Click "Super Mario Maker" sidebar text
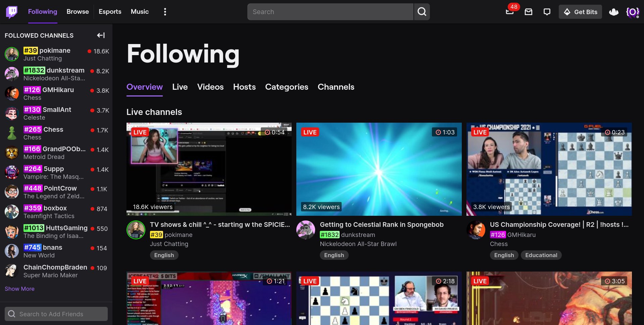Image resolution: width=644 pixels, height=325 pixels. click(50, 275)
